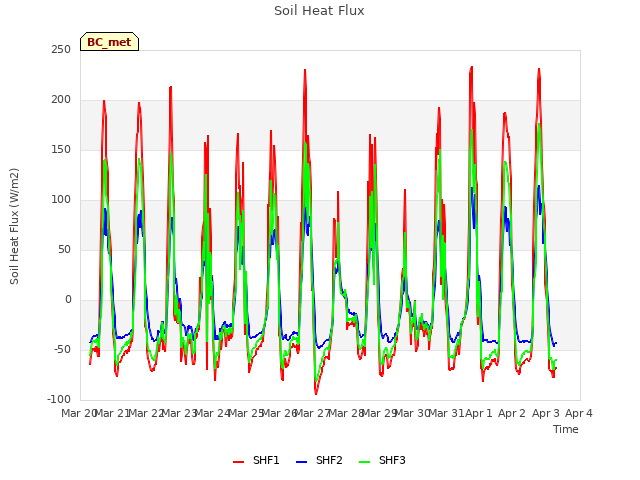Click the -50 y-axis label

pos(62,349)
